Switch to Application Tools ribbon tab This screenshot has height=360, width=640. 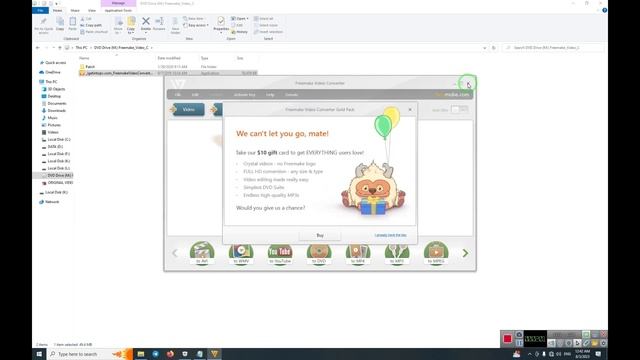pyautogui.click(x=118, y=10)
